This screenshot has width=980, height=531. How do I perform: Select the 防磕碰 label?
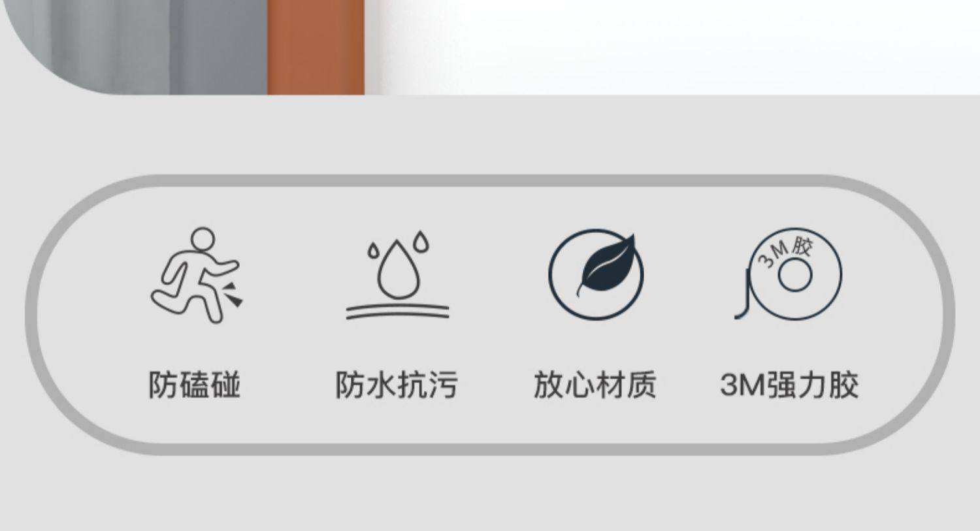point(195,385)
